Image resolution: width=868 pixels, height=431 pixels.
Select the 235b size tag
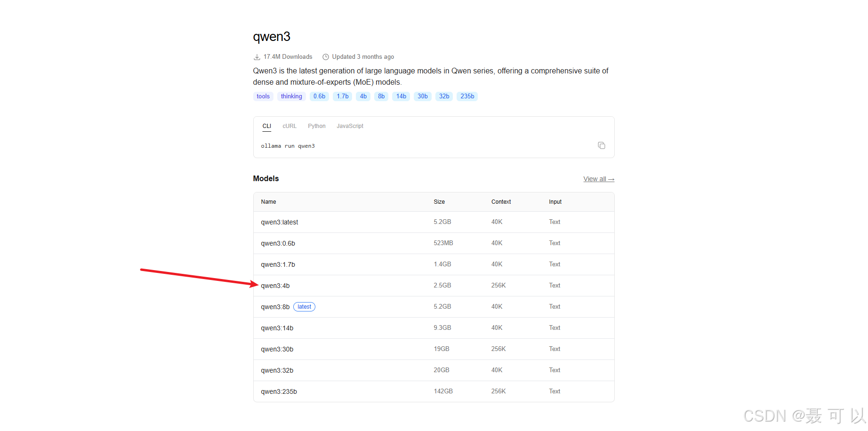tap(467, 96)
